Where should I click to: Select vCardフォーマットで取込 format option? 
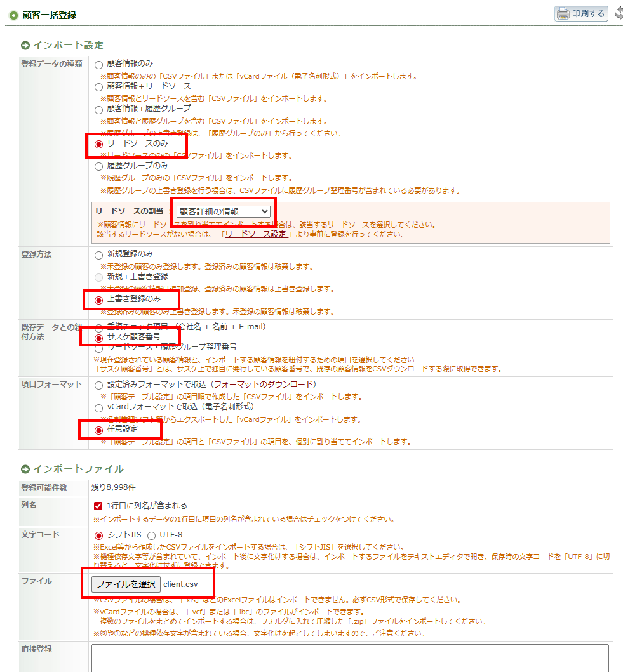(x=98, y=408)
